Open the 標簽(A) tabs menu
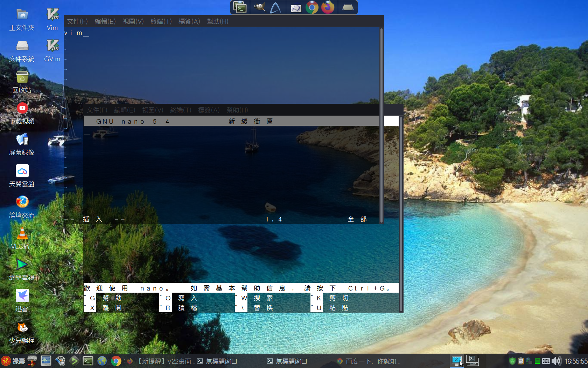Viewport: 588px width, 368px height. coord(189,21)
